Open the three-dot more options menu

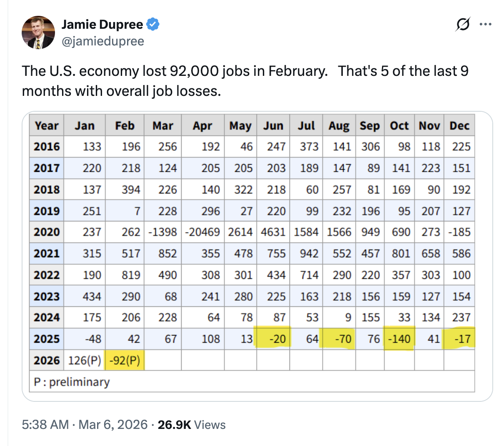[485, 25]
